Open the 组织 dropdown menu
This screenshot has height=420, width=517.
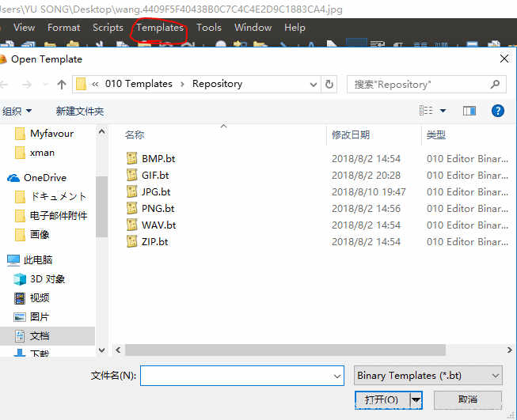17,111
